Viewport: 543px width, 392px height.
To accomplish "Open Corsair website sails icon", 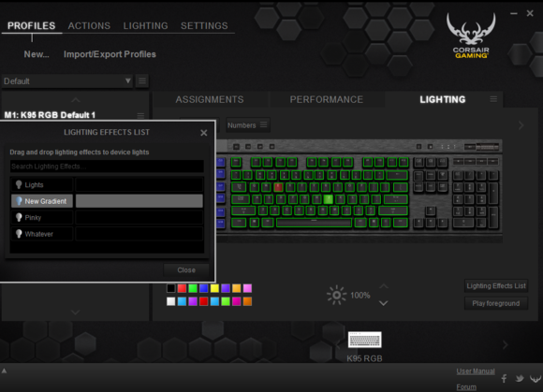I will 536,379.
